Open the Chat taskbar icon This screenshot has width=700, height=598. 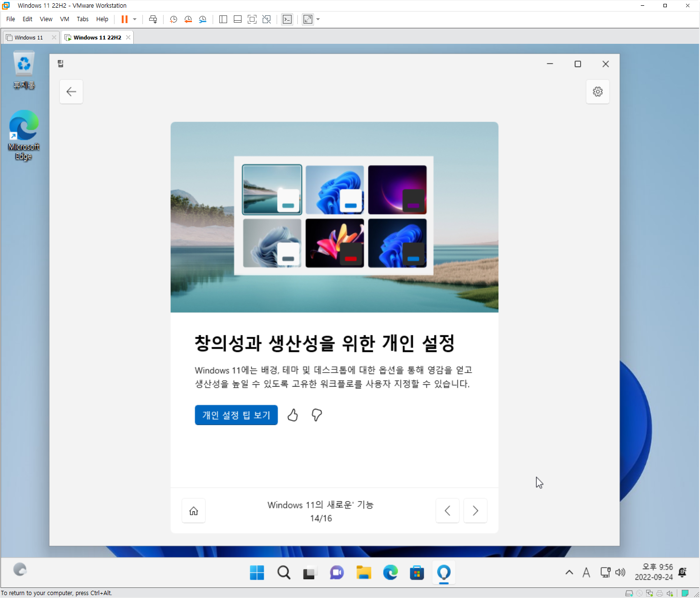[x=337, y=572]
